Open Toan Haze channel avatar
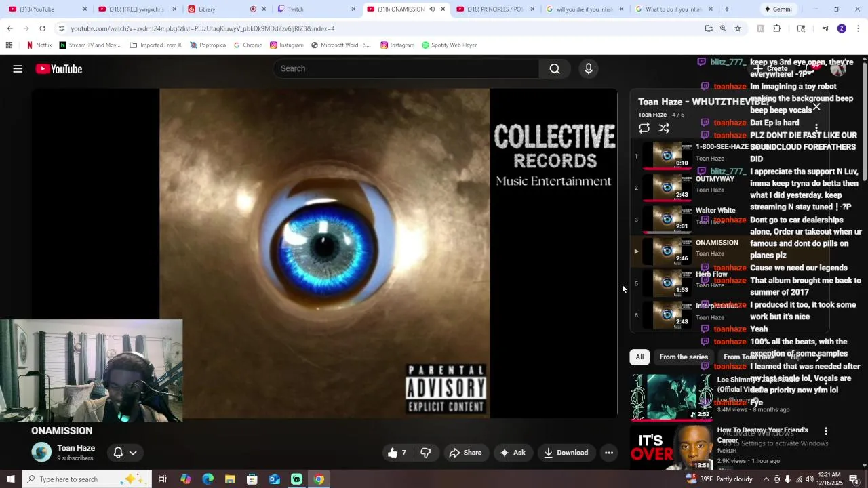Image resolution: width=868 pixels, height=488 pixels. tap(41, 452)
